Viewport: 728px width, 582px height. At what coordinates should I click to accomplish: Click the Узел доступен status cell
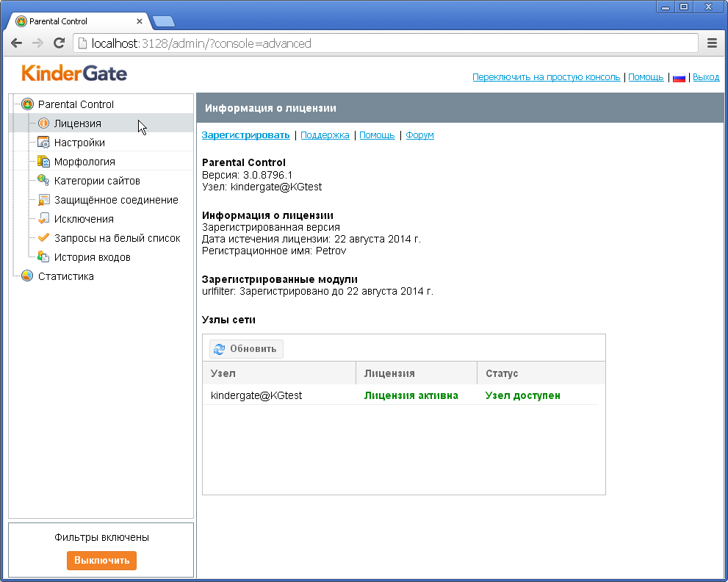523,395
